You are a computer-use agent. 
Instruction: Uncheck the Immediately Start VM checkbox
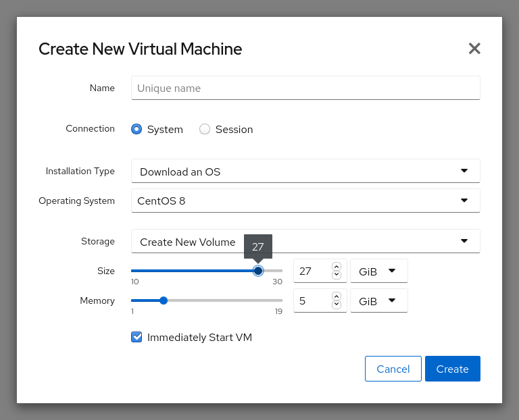[x=137, y=337]
